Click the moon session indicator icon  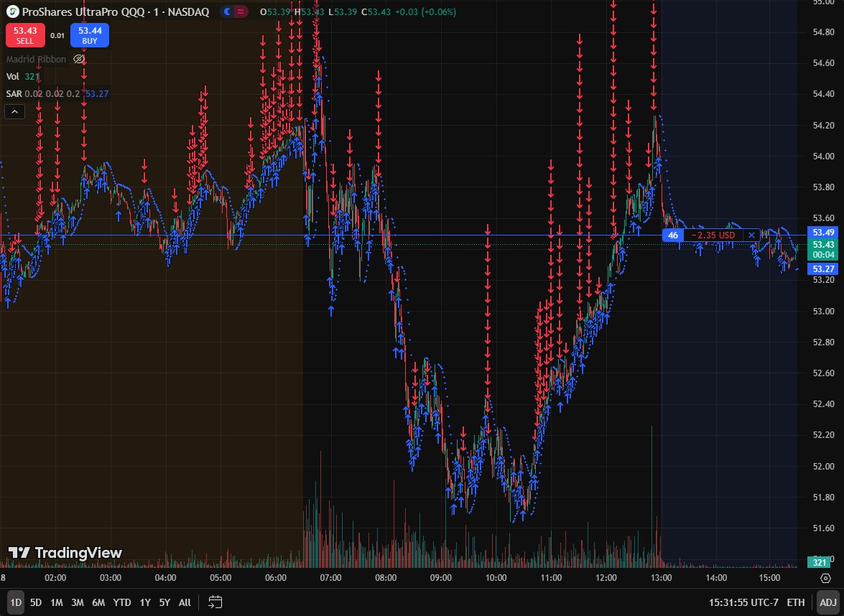click(228, 12)
